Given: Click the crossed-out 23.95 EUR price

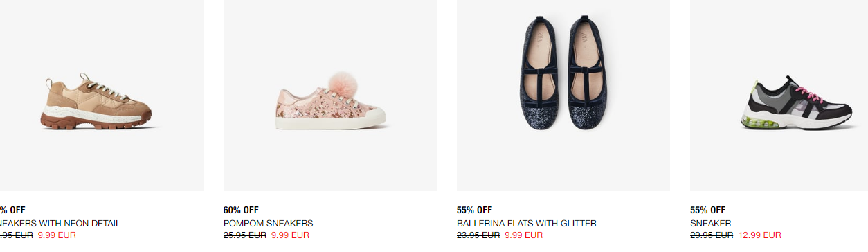Looking at the screenshot, I should click(x=478, y=235).
